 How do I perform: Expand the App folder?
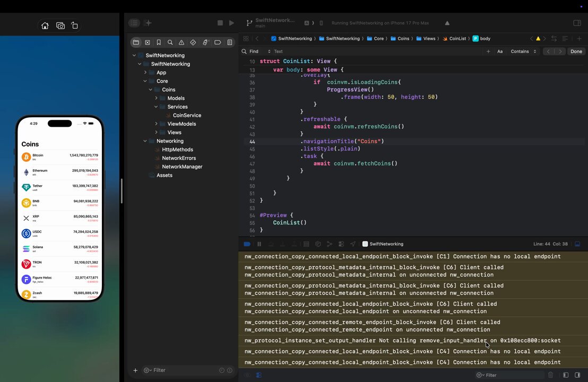click(145, 72)
